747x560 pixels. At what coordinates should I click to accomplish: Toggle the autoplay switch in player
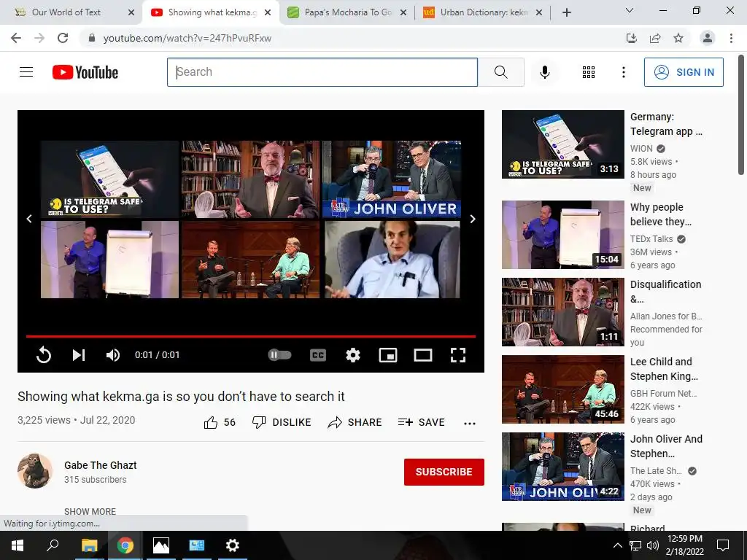[279, 355]
